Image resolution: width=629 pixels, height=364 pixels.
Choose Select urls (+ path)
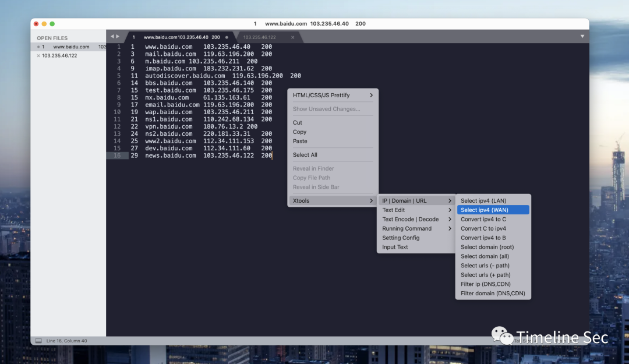pos(493,274)
